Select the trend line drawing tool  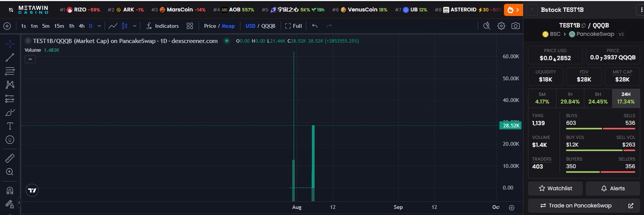10,58
